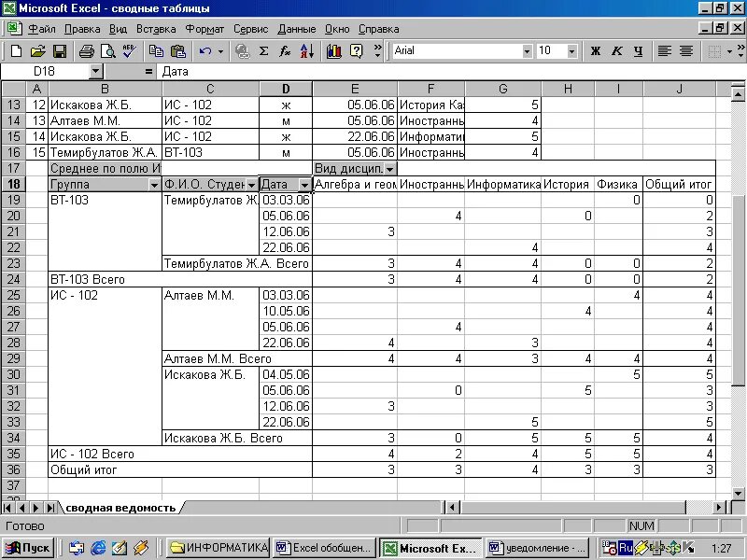Open the Данные menu

(296, 29)
